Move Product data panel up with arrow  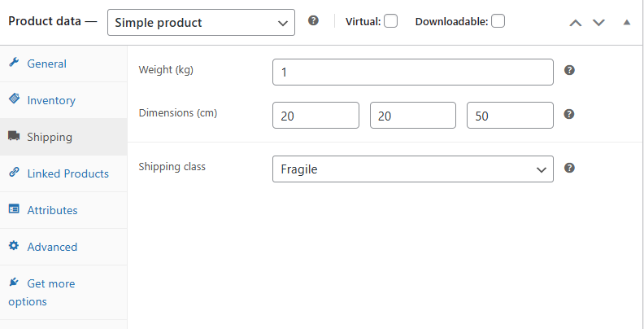(x=576, y=23)
